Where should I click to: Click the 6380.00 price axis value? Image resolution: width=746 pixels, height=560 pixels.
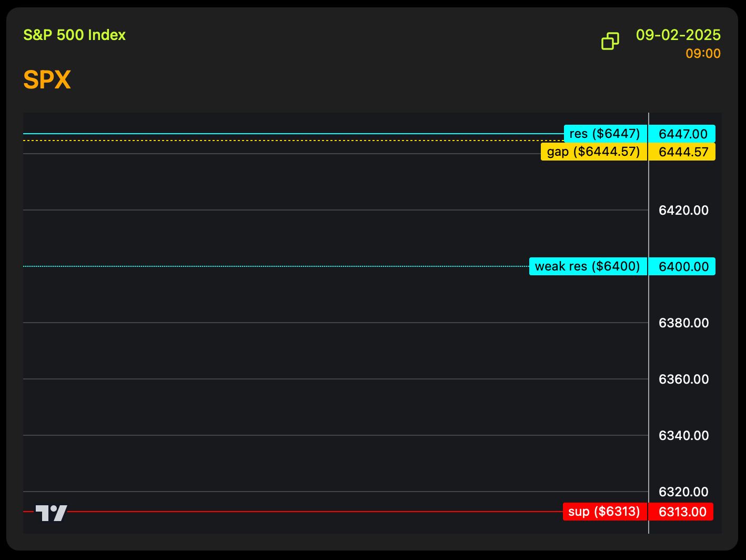[x=683, y=323]
